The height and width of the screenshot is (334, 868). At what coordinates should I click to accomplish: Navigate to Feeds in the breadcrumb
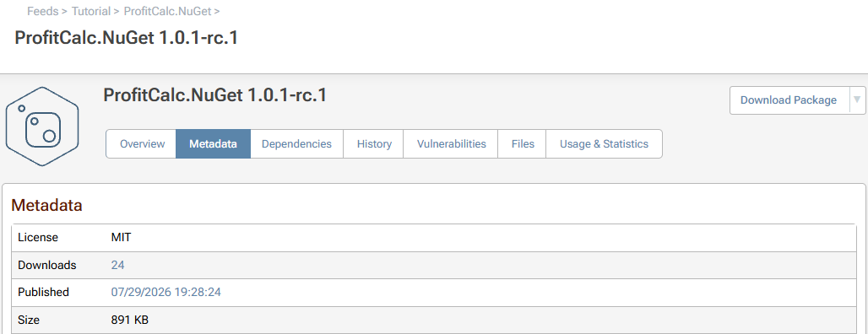tap(42, 11)
